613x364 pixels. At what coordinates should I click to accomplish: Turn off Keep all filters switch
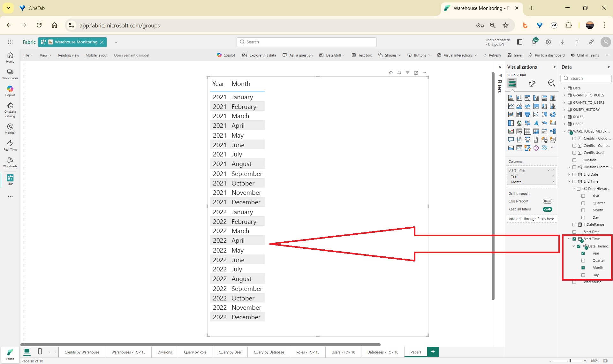click(x=547, y=209)
